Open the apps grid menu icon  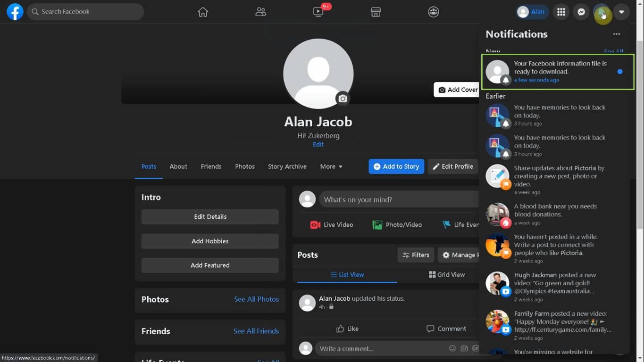[x=561, y=12]
